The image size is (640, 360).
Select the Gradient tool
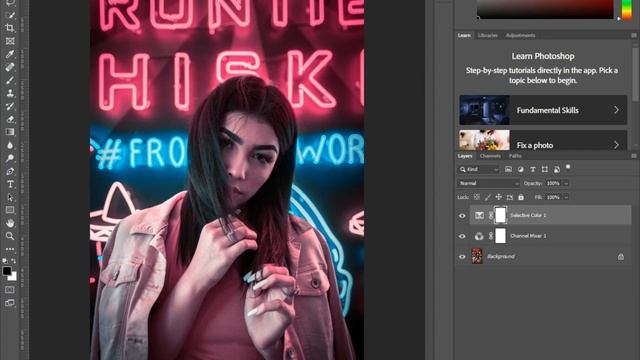click(10, 132)
